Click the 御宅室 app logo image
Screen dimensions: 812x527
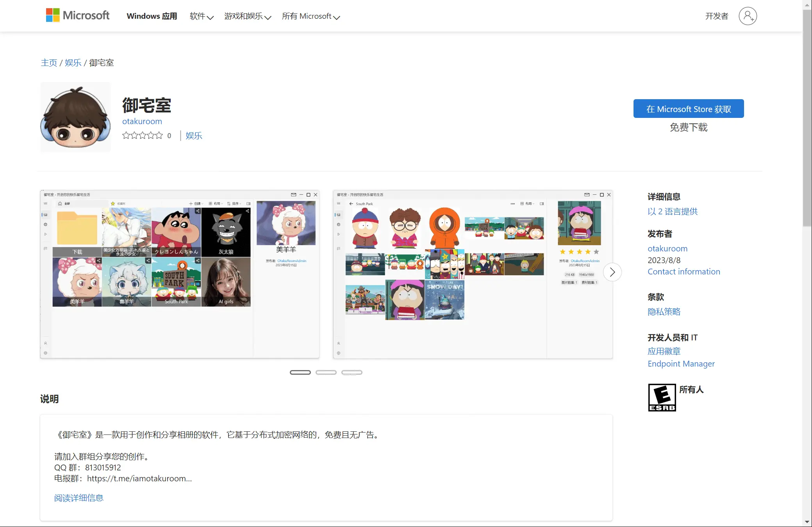pyautogui.click(x=75, y=117)
